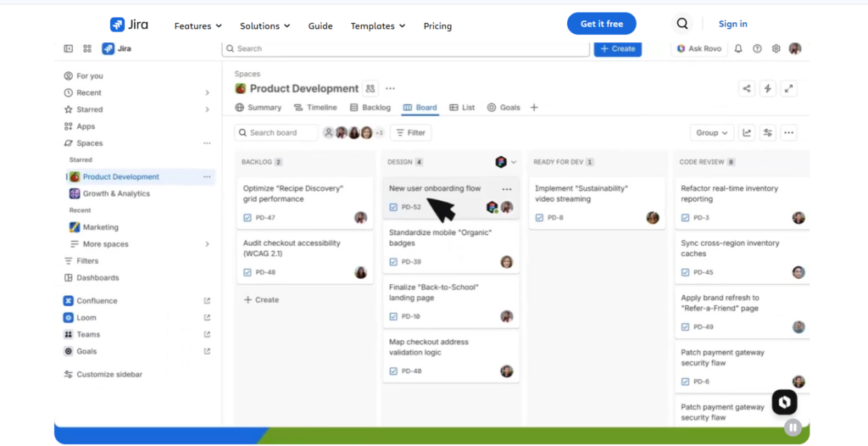
Task: Click the profile avatar in top bar
Action: [x=795, y=49]
